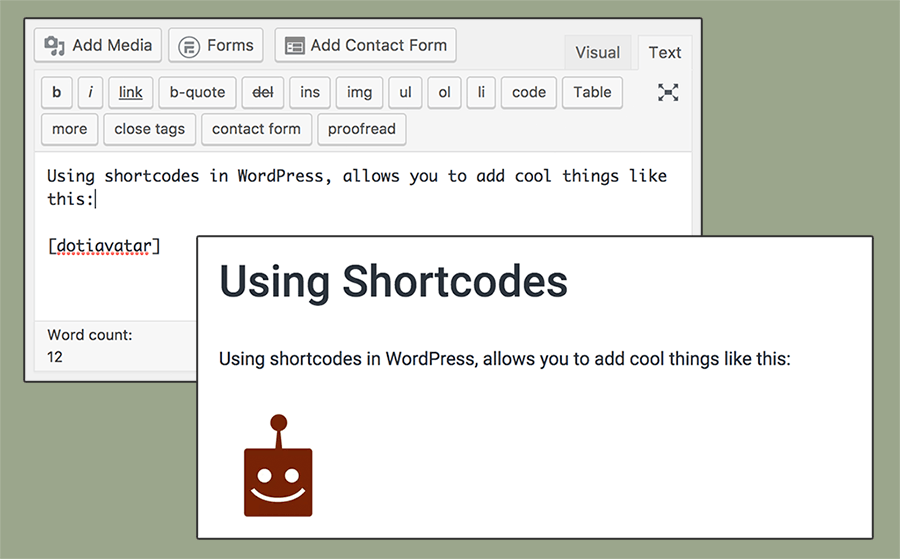The height and width of the screenshot is (559, 900).
Task: Insert italic tag with i button
Action: click(x=90, y=92)
